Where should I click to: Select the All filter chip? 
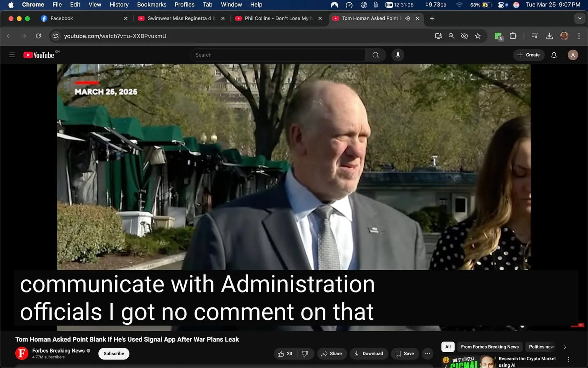448,347
